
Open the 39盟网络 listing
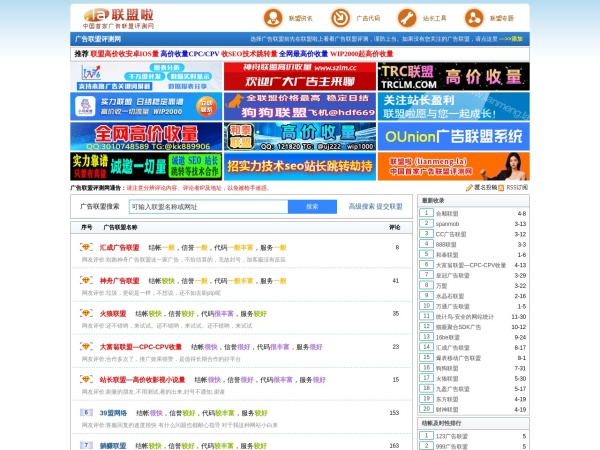(113, 413)
